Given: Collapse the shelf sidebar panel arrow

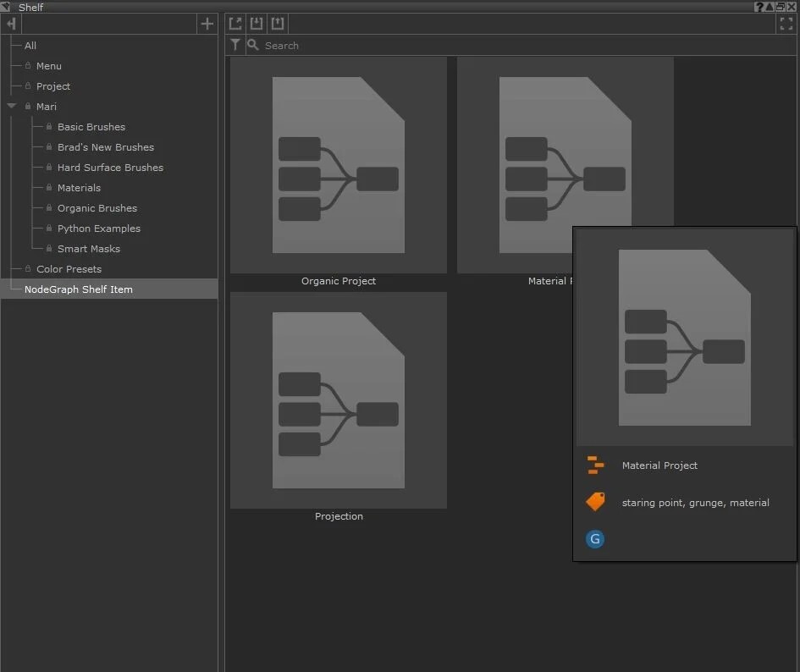Looking at the screenshot, I should tap(11, 24).
